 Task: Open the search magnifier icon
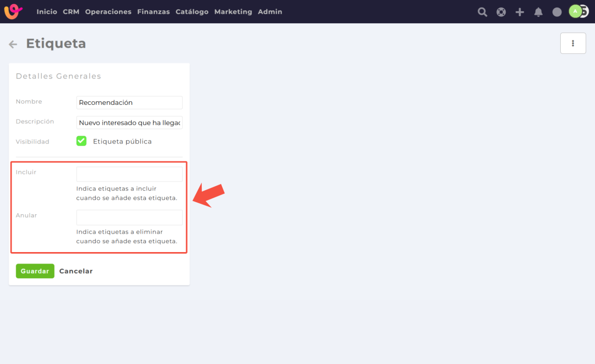coord(483,12)
